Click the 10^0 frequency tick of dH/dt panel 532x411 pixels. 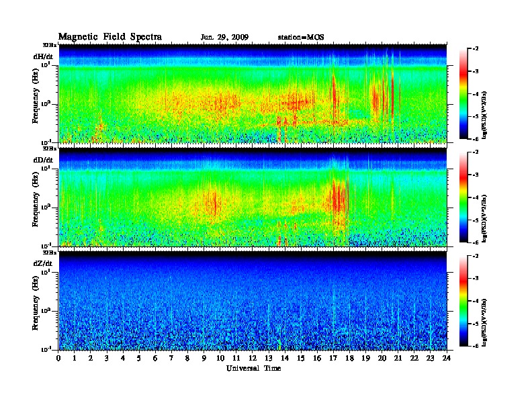(x=46, y=104)
